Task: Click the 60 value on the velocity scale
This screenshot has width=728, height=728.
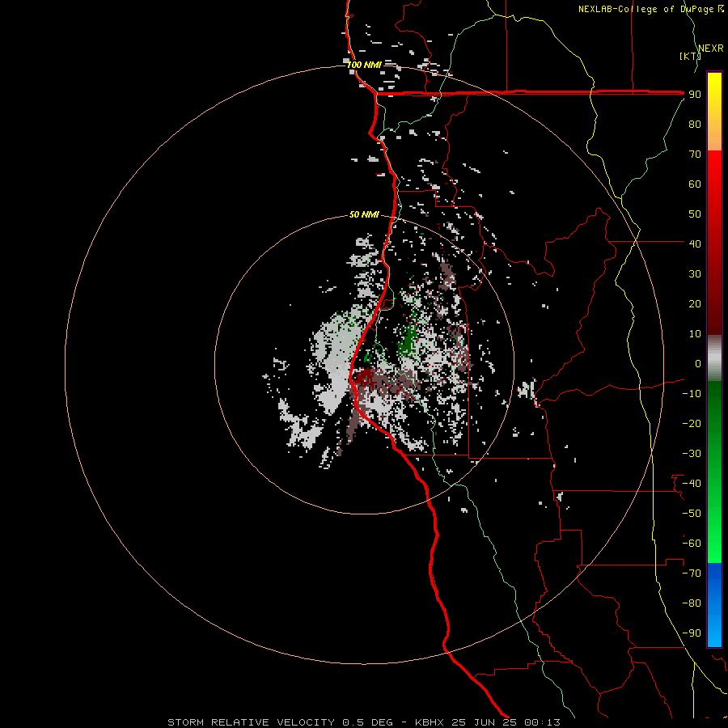Action: [x=695, y=184]
